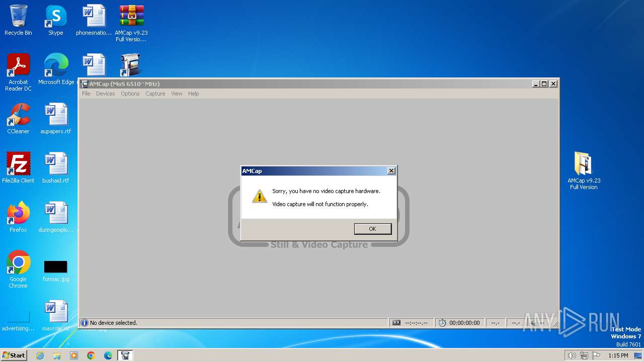Close the AMCap warning dialog with X
The height and width of the screenshot is (362, 644).
[391, 171]
